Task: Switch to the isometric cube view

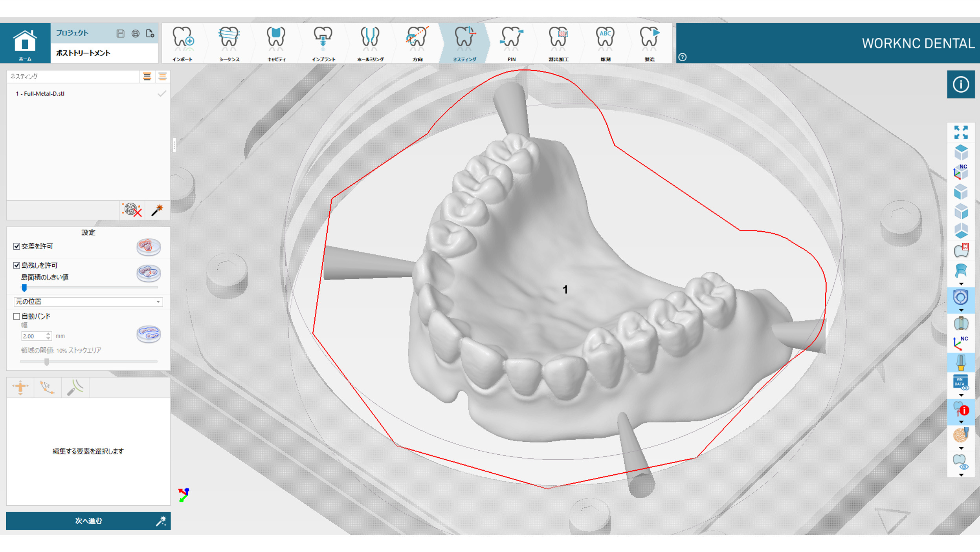Action: tap(961, 152)
